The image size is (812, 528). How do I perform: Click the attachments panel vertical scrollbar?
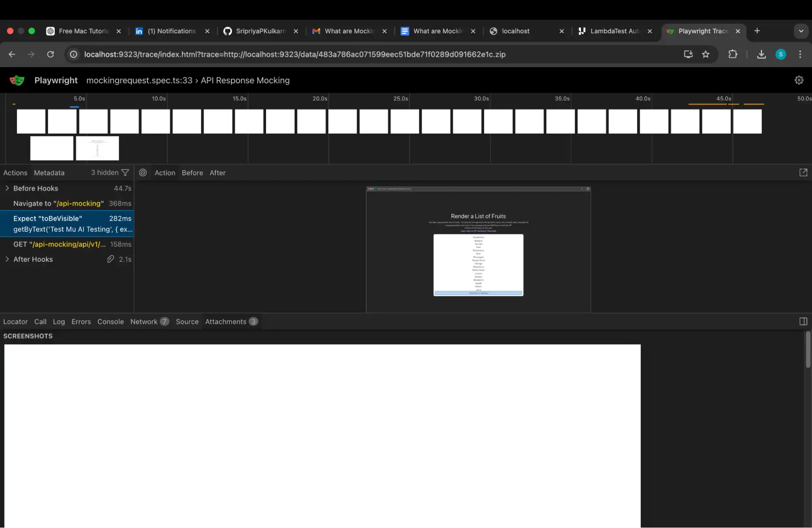[808, 350]
